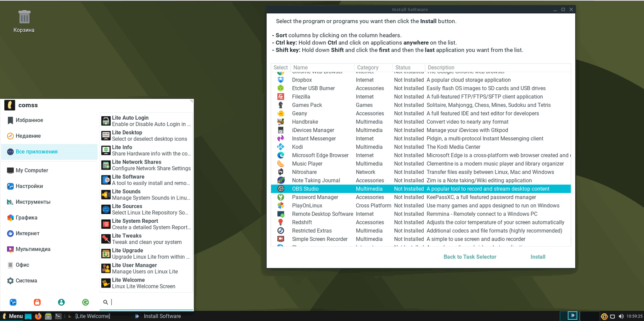Select the Недавние category
This screenshot has height=321, width=644.
[x=50, y=136]
